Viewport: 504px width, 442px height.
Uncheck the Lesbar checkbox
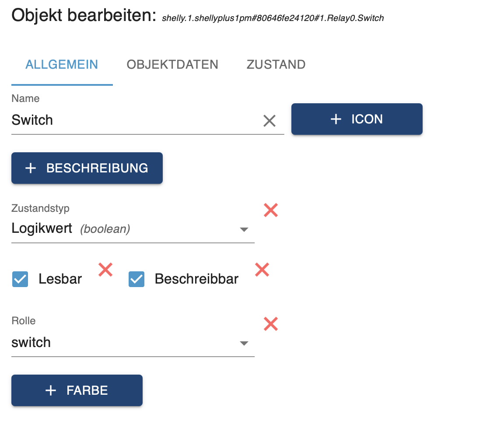pos(20,279)
